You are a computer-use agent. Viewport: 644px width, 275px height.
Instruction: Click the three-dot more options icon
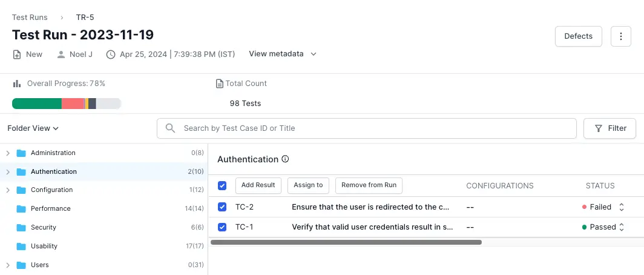620,36
